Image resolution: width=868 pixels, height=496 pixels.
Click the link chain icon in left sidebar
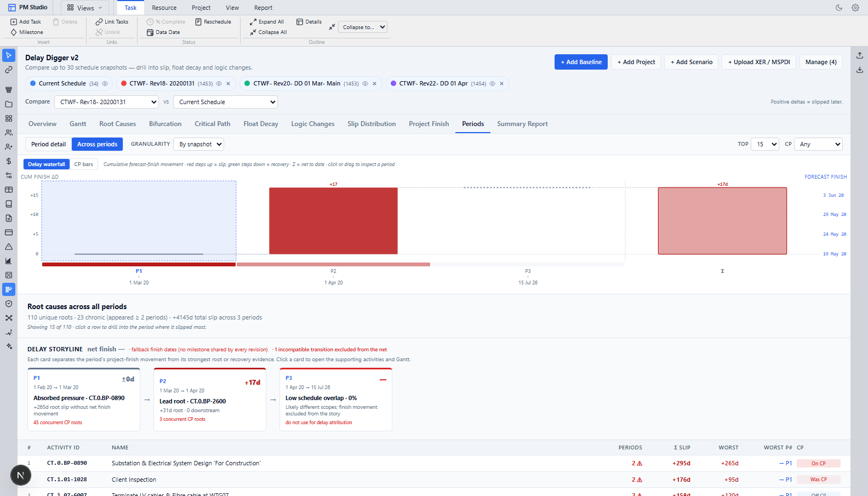click(x=9, y=70)
